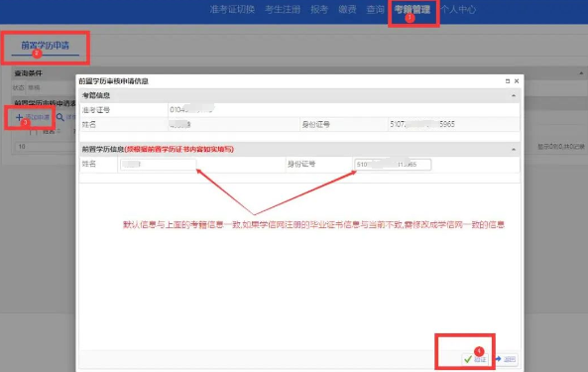Open the 准考证切换 menu item
Viewport: 588px width, 372px height.
(232, 9)
